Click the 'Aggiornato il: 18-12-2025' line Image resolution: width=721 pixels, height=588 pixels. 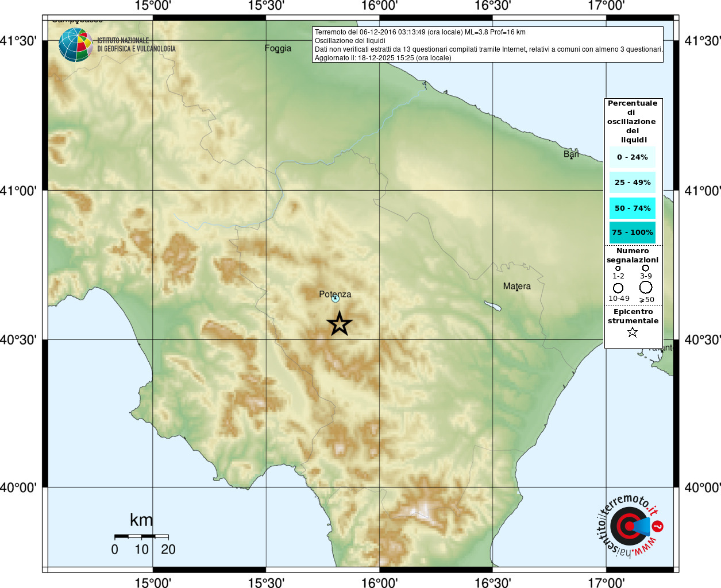point(383,58)
